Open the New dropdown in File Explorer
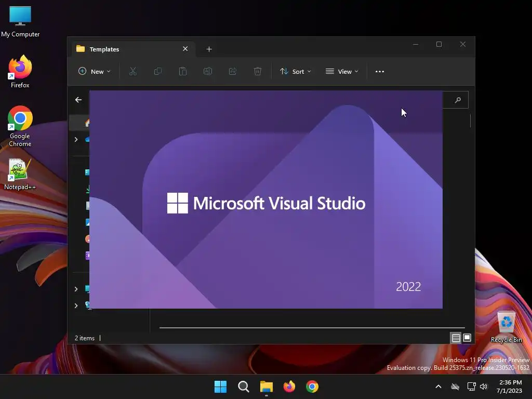Image resolution: width=532 pixels, height=399 pixels. point(95,71)
